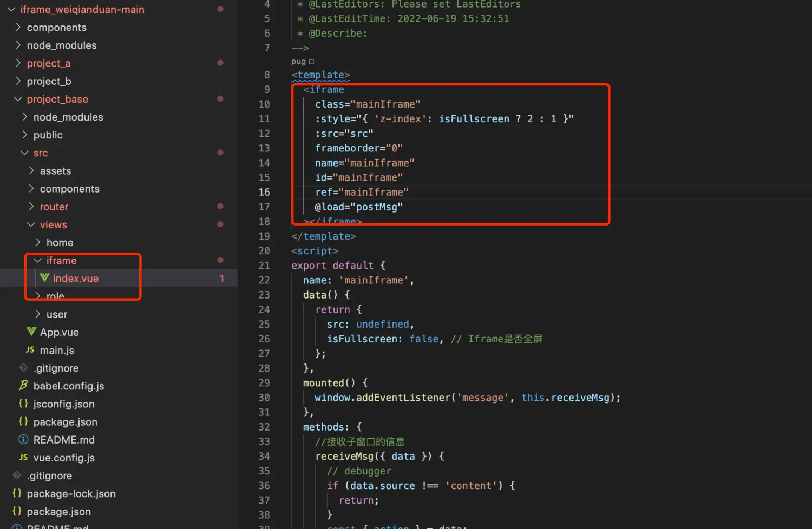Open the index.vue file in explorer
This screenshot has width=812, height=529.
click(x=75, y=279)
